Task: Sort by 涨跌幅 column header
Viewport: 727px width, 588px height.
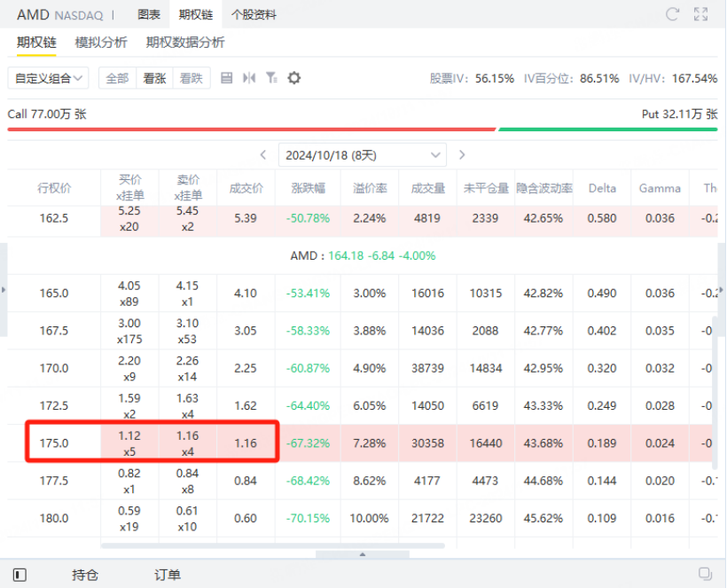Action: coord(309,188)
